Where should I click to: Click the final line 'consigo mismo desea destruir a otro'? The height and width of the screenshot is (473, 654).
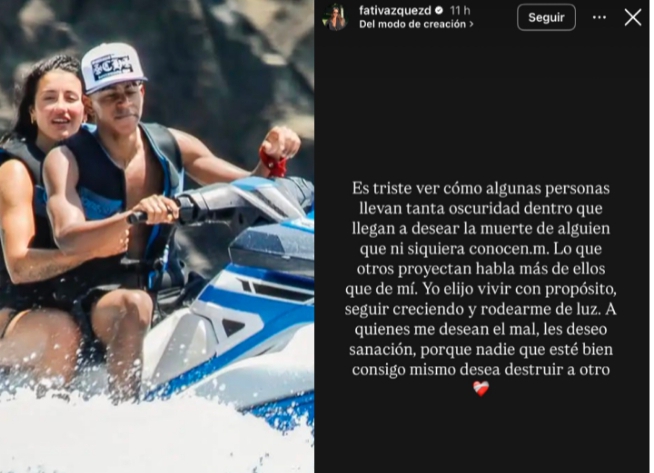480,370
